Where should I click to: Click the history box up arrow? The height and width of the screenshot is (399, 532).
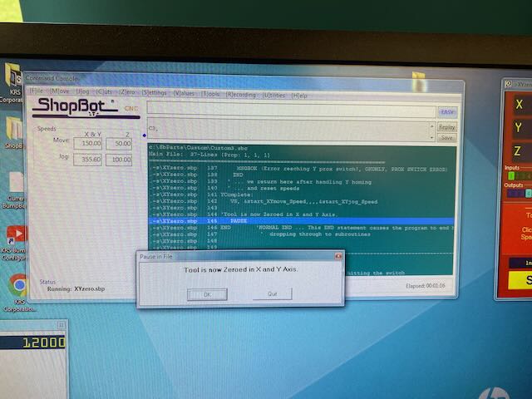coord(432,126)
